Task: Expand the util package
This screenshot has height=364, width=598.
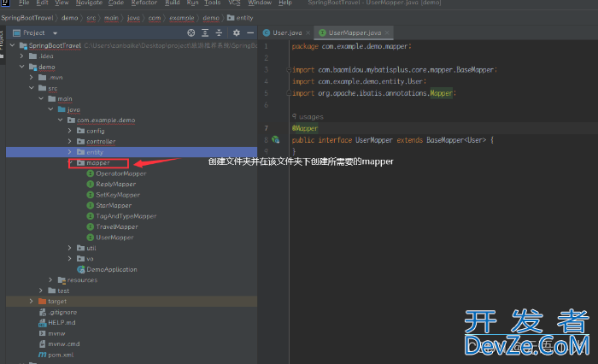Action: click(x=69, y=248)
